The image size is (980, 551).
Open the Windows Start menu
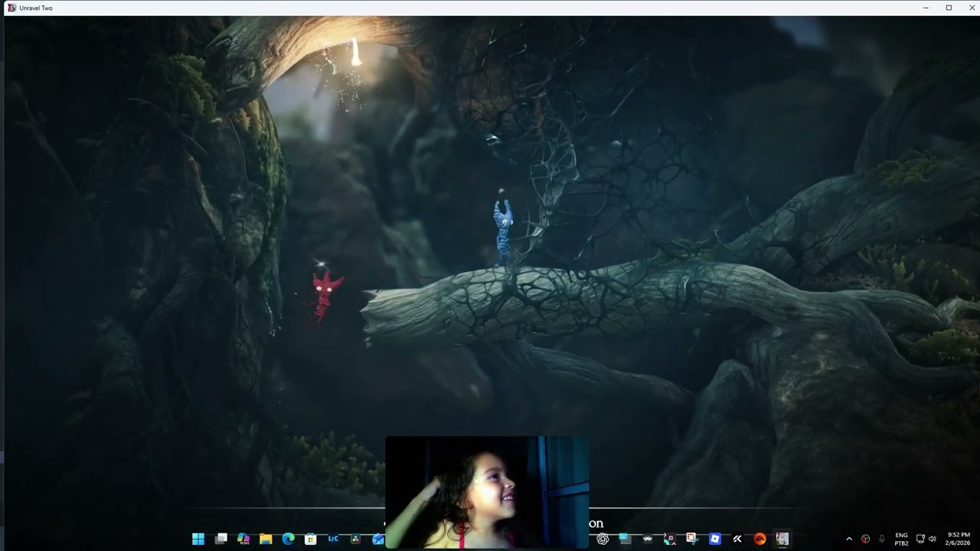pos(198,539)
